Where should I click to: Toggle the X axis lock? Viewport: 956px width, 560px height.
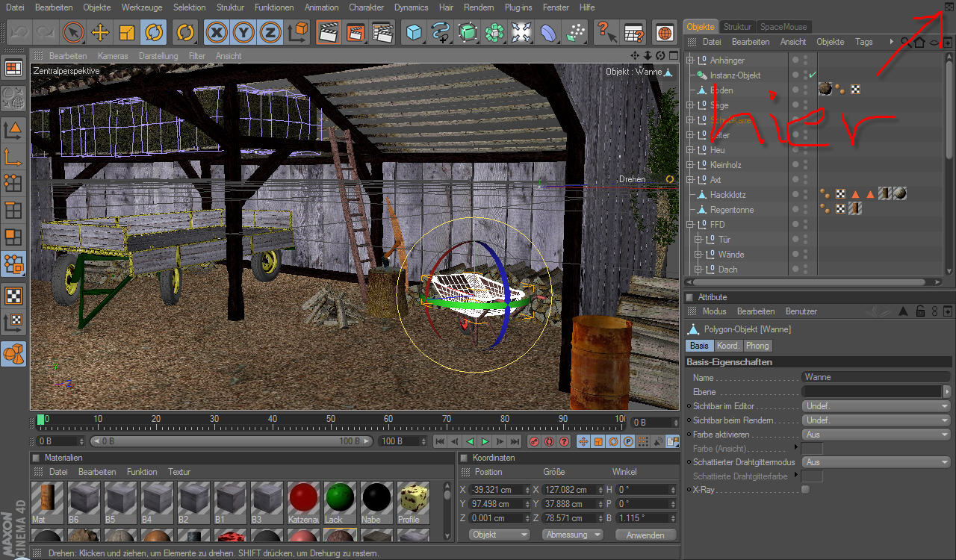click(x=217, y=33)
